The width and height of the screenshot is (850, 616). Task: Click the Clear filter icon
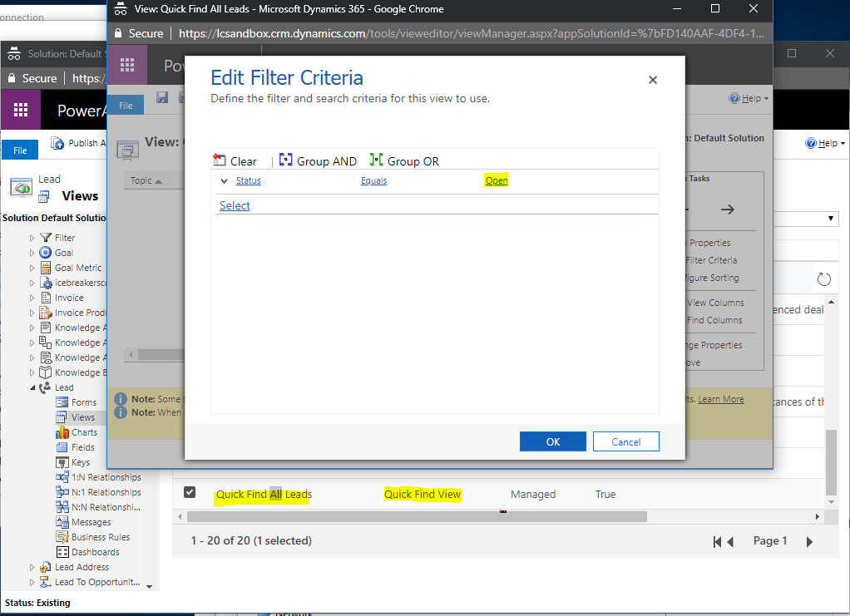[220, 160]
